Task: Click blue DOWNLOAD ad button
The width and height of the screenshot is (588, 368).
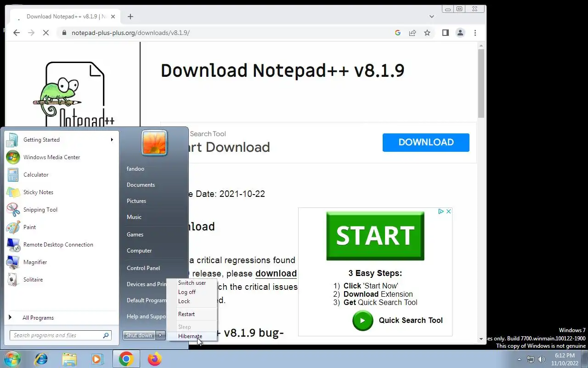Action: (x=426, y=143)
